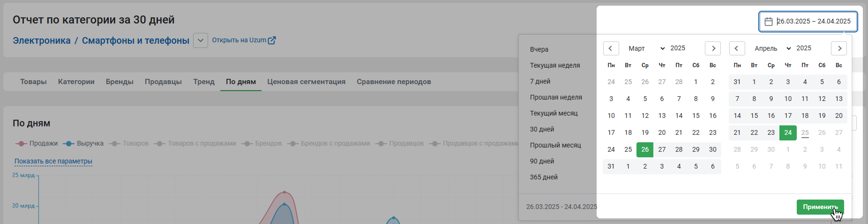Click the external link icon beside Uzum

pyautogui.click(x=272, y=40)
